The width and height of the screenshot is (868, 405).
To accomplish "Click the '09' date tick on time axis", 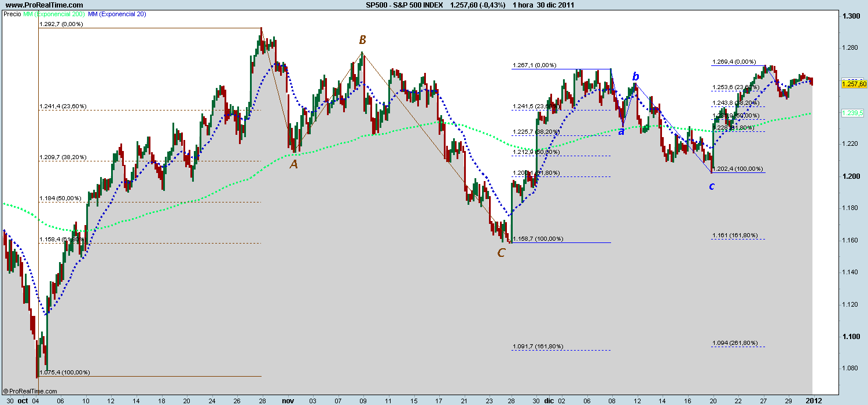I will pyautogui.click(x=362, y=400).
